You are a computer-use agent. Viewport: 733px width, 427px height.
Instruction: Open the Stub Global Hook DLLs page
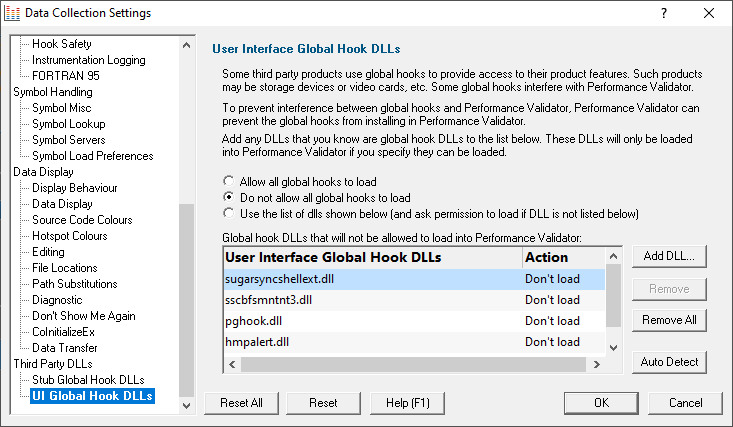click(88, 380)
